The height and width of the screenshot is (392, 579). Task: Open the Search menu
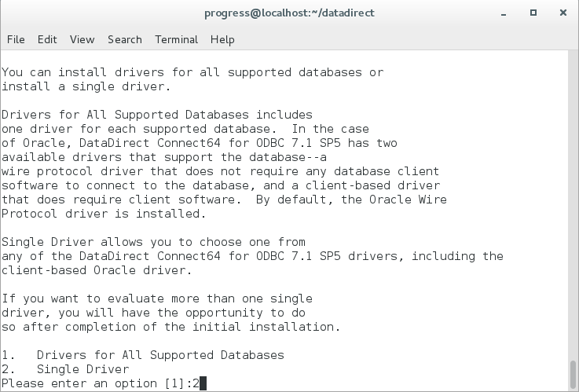125,39
